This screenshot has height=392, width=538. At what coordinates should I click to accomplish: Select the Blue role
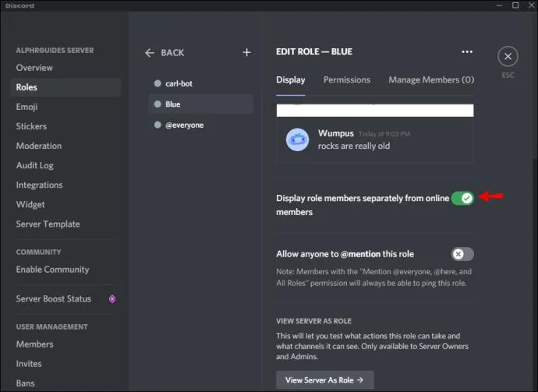[200, 104]
